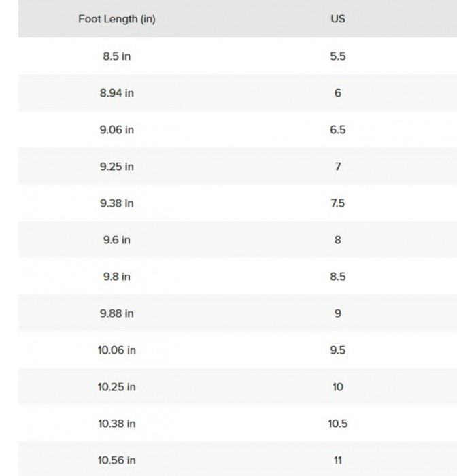
Task: Select the 9.38 in foot length cell
Action: pyautogui.click(x=117, y=203)
